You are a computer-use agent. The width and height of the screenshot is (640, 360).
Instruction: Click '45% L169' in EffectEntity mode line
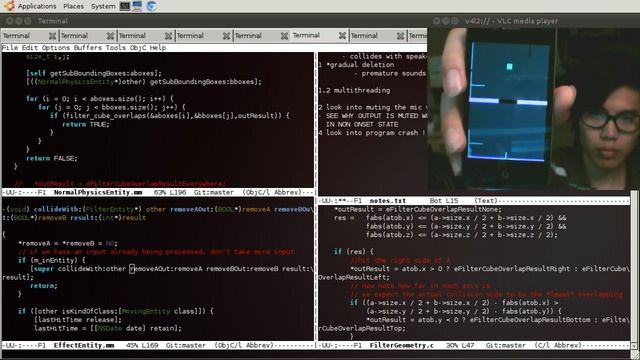[x=142, y=345]
